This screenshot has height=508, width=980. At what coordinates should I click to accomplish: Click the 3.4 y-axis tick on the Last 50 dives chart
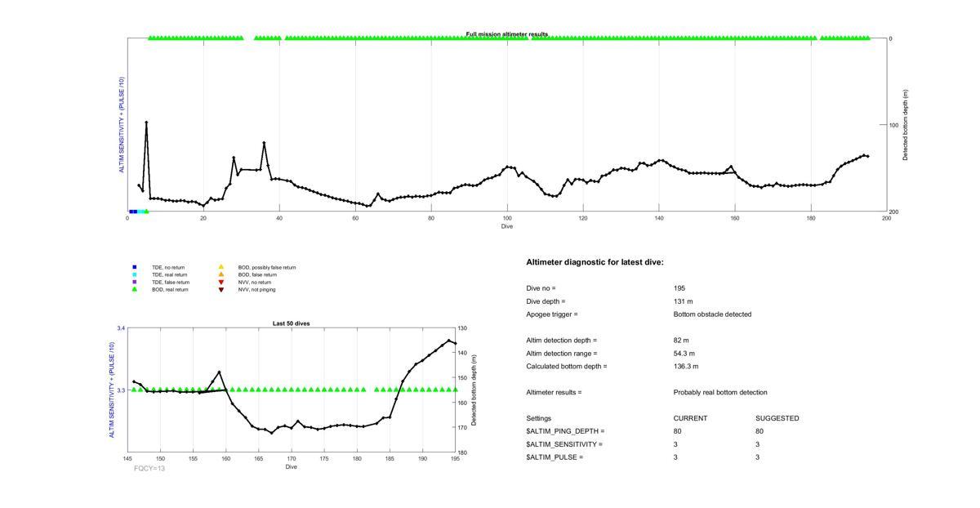[121, 328]
